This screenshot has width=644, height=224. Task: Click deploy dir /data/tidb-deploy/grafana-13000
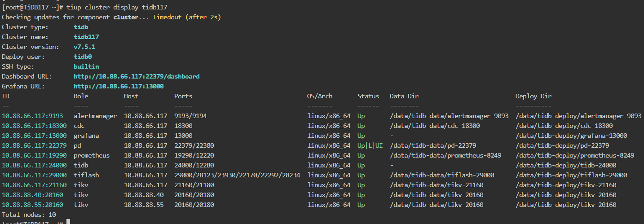pos(571,136)
